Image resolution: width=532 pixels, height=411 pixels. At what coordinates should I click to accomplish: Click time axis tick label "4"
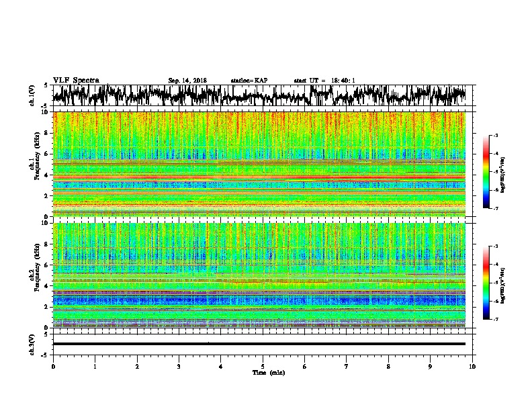tap(221, 367)
